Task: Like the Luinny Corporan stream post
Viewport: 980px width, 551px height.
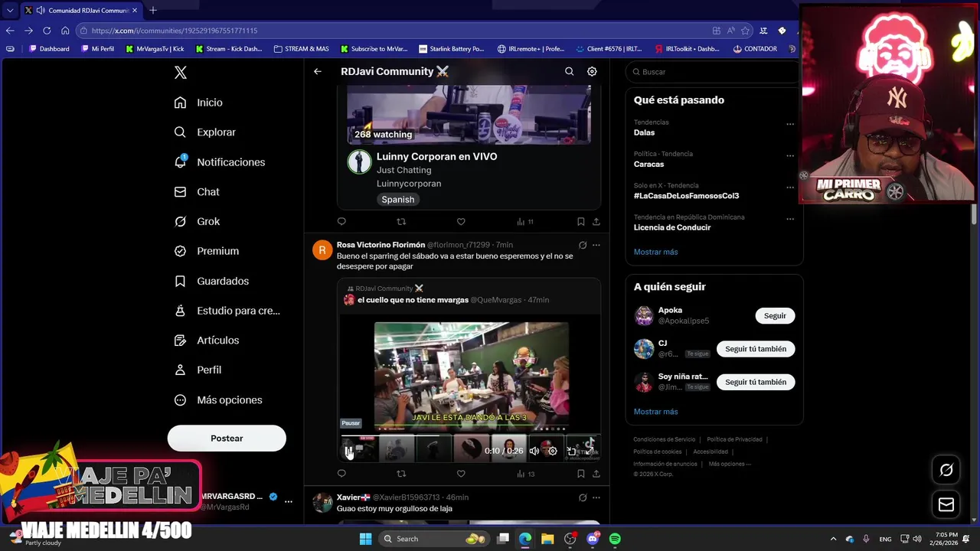Action: coord(461,222)
